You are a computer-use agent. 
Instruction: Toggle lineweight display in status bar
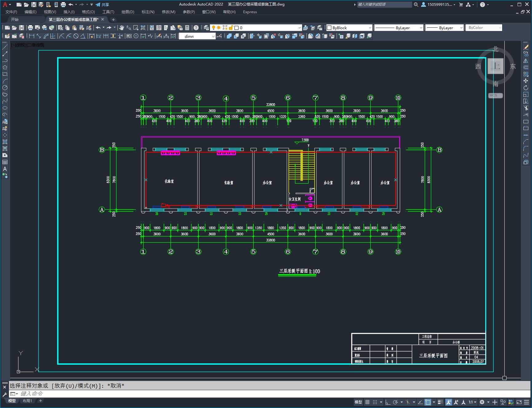[x=440, y=402]
